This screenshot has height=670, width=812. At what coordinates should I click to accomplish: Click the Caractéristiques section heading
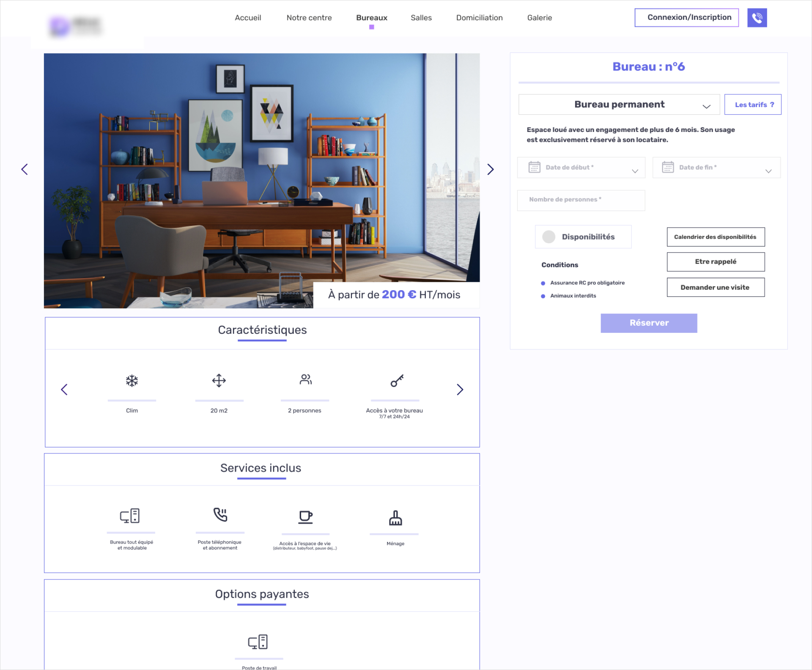[x=262, y=330]
